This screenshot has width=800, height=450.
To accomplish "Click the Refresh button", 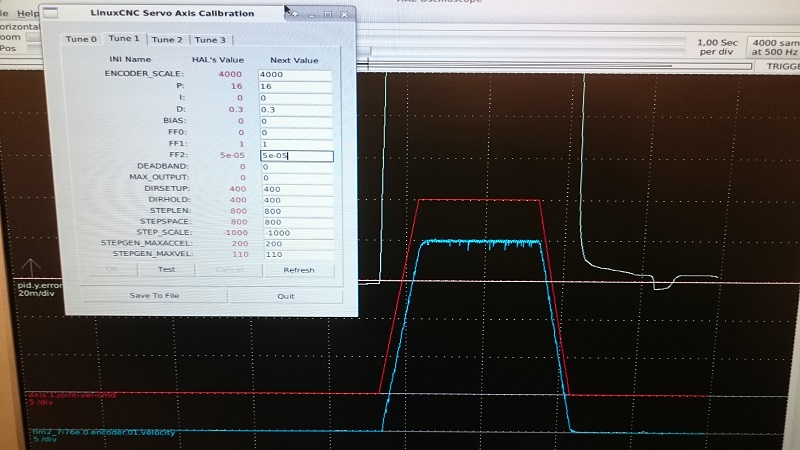I will pyautogui.click(x=299, y=270).
